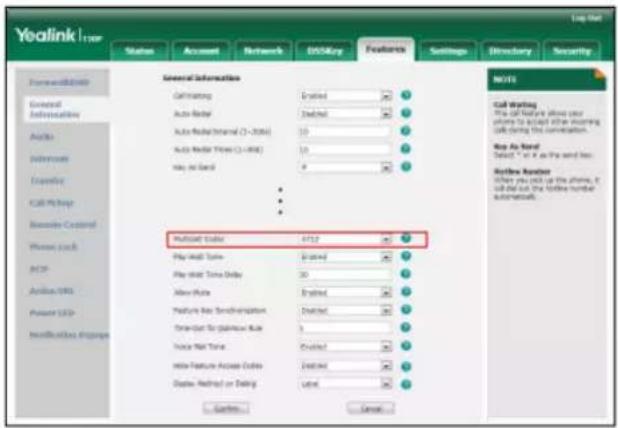
Task: Expand the Auto Redial dropdown
Action: tap(387, 114)
